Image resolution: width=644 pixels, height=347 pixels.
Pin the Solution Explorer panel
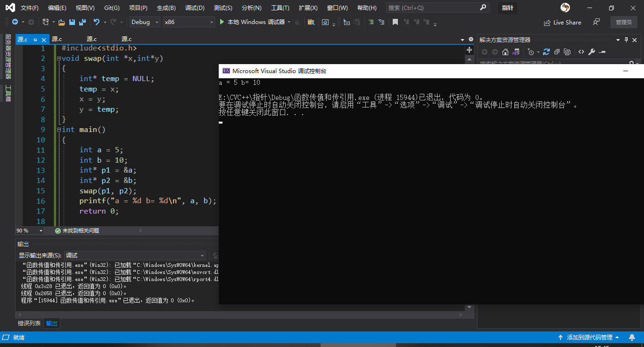pos(627,40)
